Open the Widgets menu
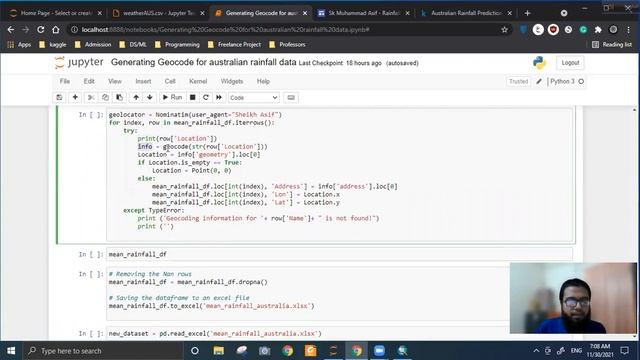The height and width of the screenshot is (360, 640). (x=232, y=81)
